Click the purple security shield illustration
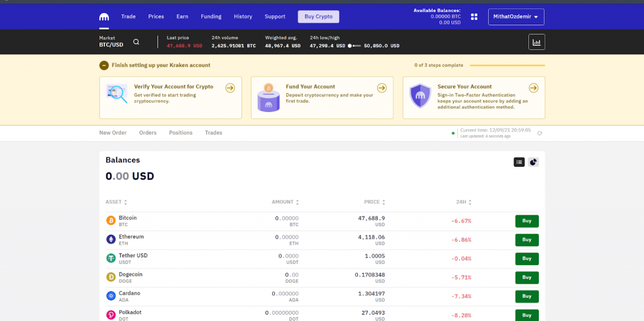 click(x=420, y=96)
